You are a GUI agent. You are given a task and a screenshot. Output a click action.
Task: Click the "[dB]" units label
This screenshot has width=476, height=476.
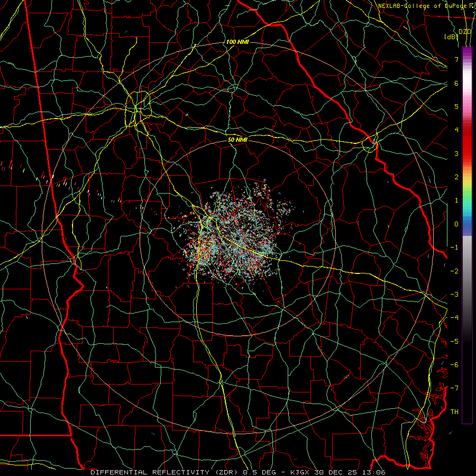point(451,36)
